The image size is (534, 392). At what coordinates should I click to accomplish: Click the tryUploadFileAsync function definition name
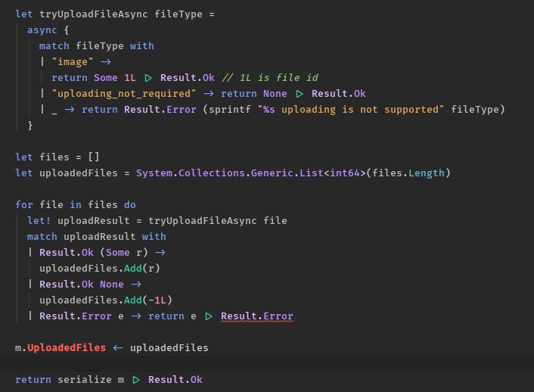pyautogui.click(x=94, y=14)
